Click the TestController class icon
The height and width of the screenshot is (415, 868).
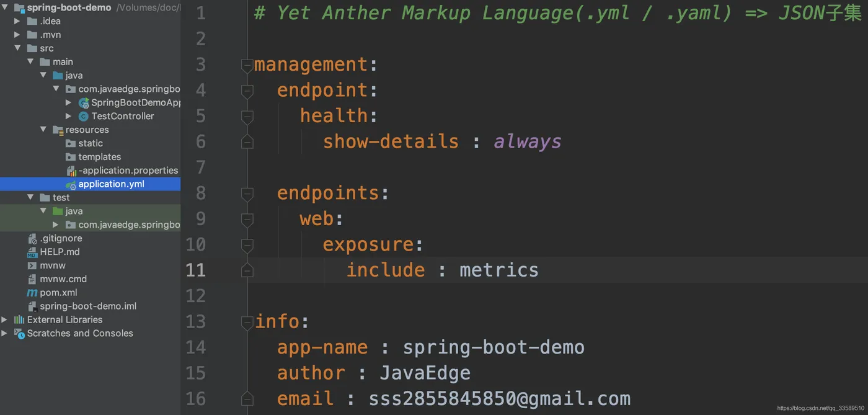84,117
